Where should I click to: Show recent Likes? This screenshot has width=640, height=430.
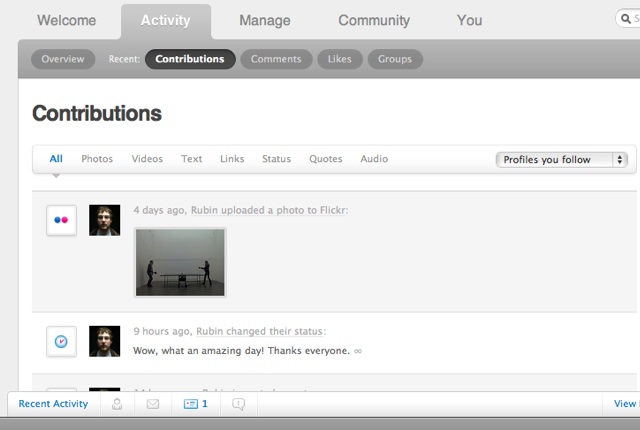pos(340,59)
